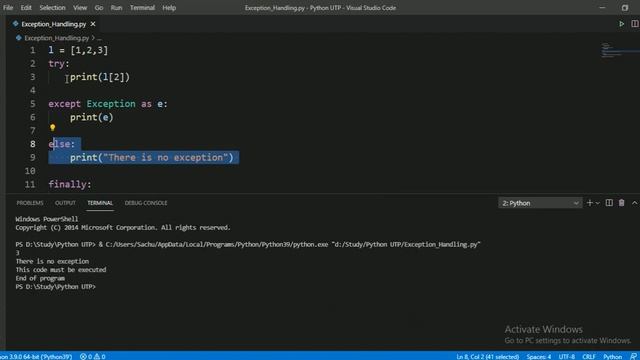The width and height of the screenshot is (640, 360).
Task: Click 'print(l[2])' on line 3
Action: pyautogui.click(x=100, y=77)
